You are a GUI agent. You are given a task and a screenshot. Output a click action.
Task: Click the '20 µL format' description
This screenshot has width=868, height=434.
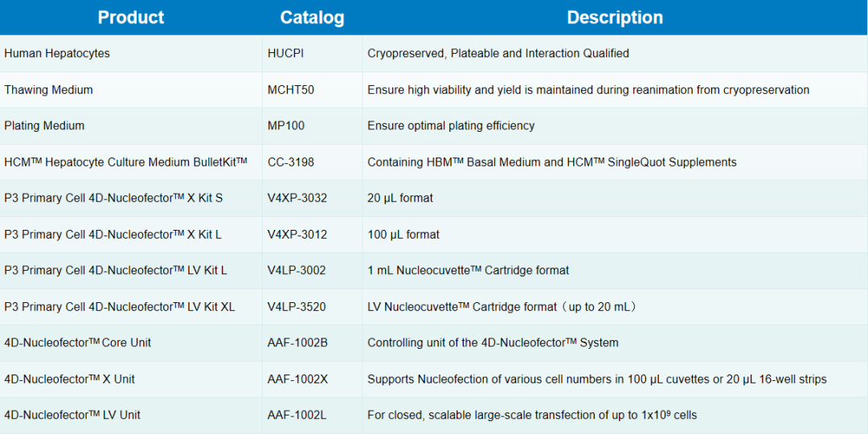click(x=400, y=199)
